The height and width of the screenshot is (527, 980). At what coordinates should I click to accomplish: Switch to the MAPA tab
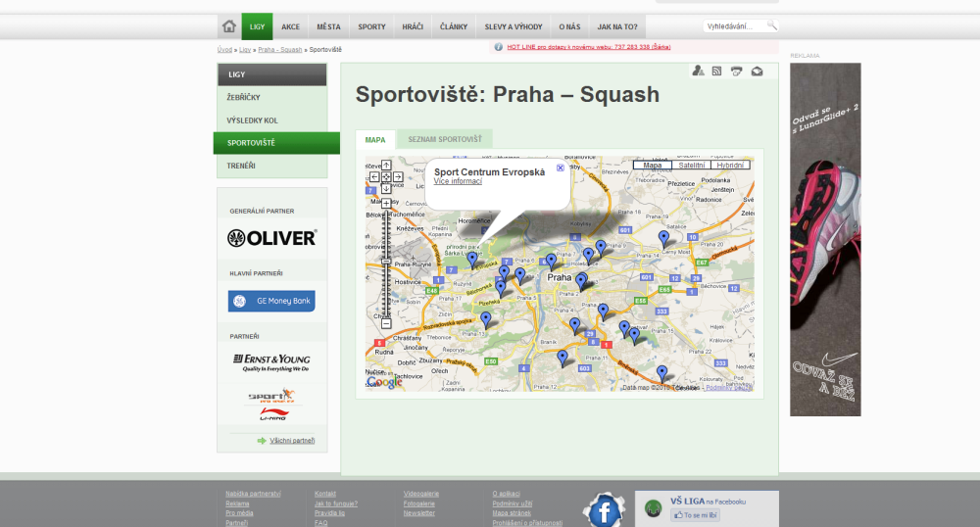(375, 139)
